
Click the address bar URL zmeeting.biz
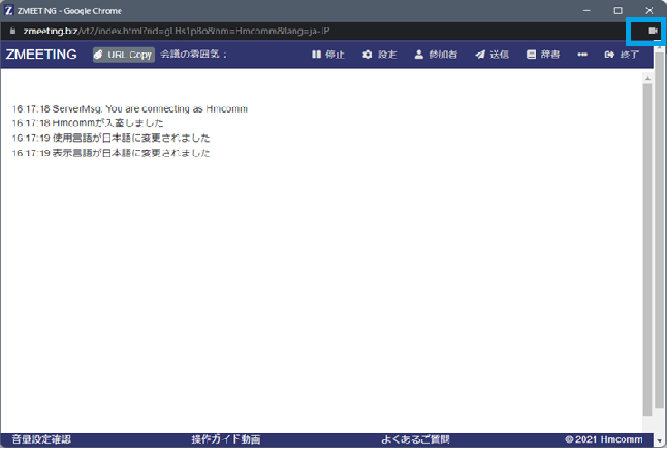point(176,31)
